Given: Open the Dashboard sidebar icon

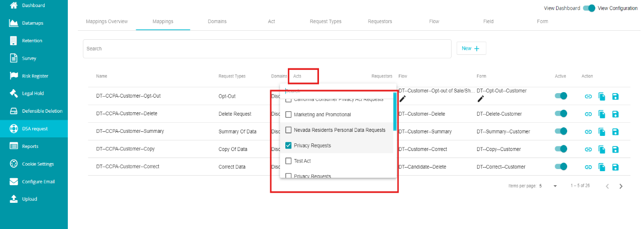Looking at the screenshot, I should tap(14, 5).
